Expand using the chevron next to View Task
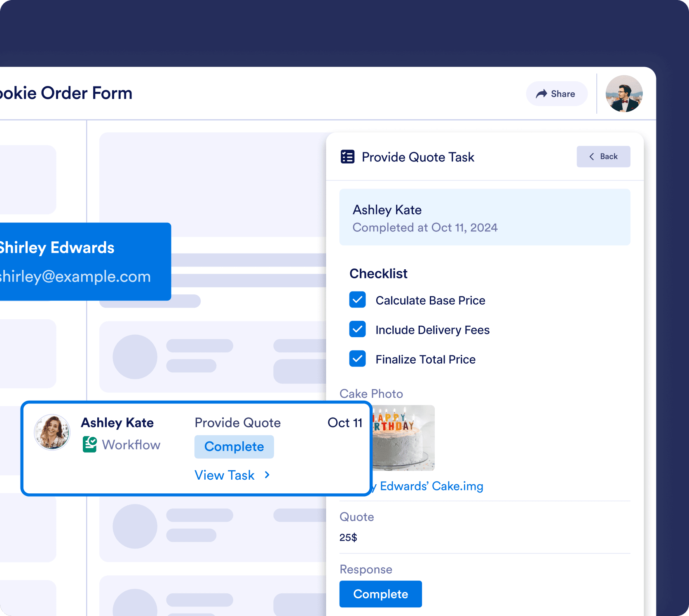Image resolution: width=689 pixels, height=616 pixels. tap(267, 475)
